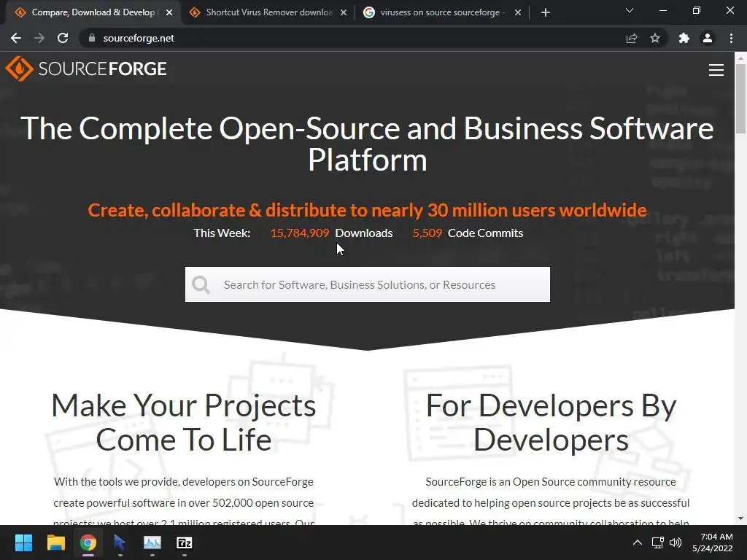Show hidden system tray icons
The image size is (747, 560).
[x=638, y=542]
